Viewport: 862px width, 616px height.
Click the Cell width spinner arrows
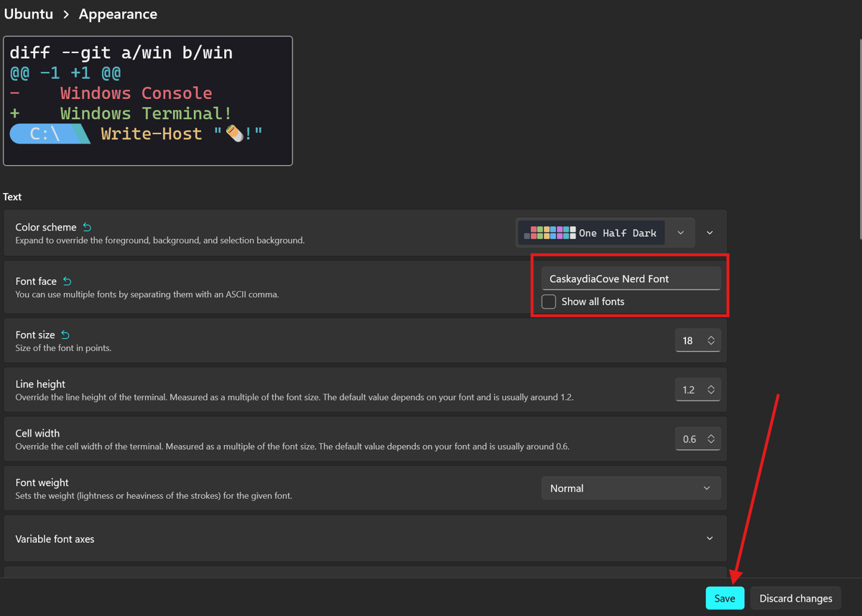click(711, 439)
